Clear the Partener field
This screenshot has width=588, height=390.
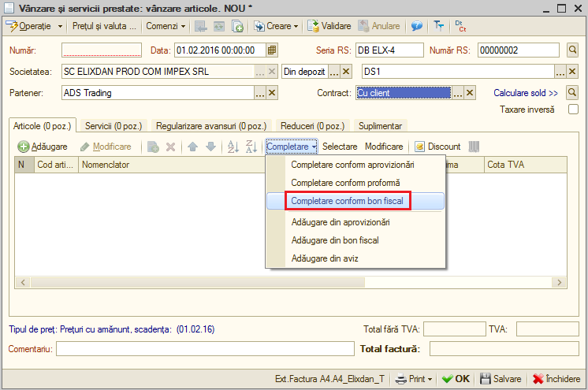[272, 93]
